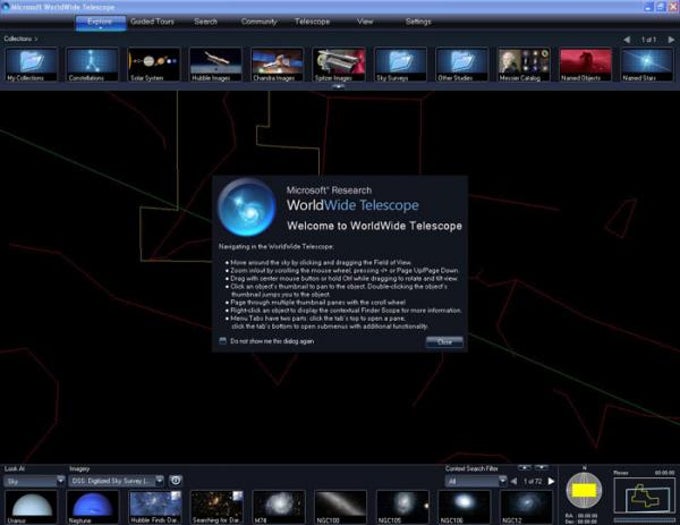Open the View tab
The width and height of the screenshot is (680, 525).
(x=365, y=22)
